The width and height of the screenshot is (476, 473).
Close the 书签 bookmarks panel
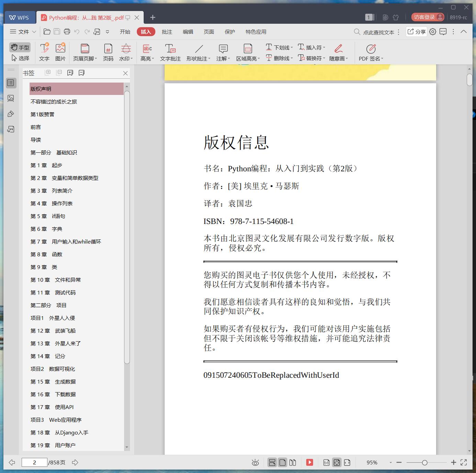pyautogui.click(x=125, y=73)
